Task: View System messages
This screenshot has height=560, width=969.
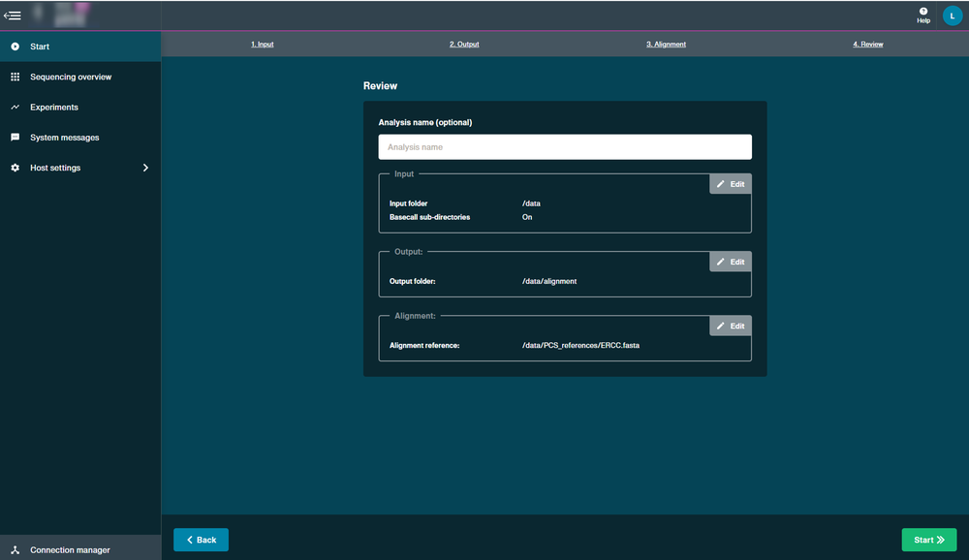Action: coord(80,138)
